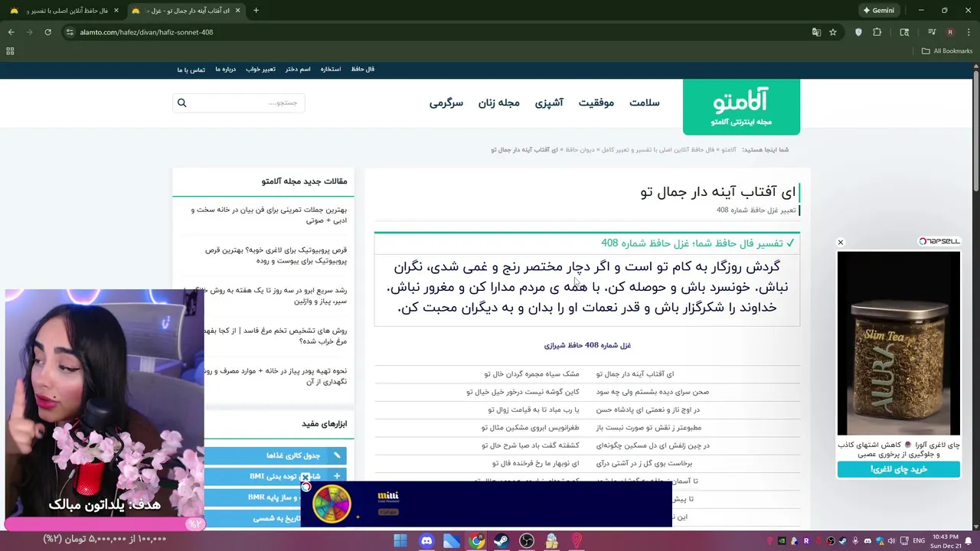Screen dimensions: 980x551
Task: Open the مجله زنان menu item
Action: (499, 103)
